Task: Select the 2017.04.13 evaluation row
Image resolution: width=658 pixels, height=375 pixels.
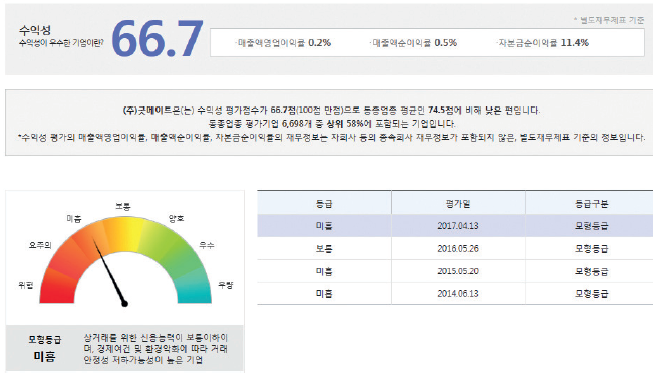Action: coord(455,226)
